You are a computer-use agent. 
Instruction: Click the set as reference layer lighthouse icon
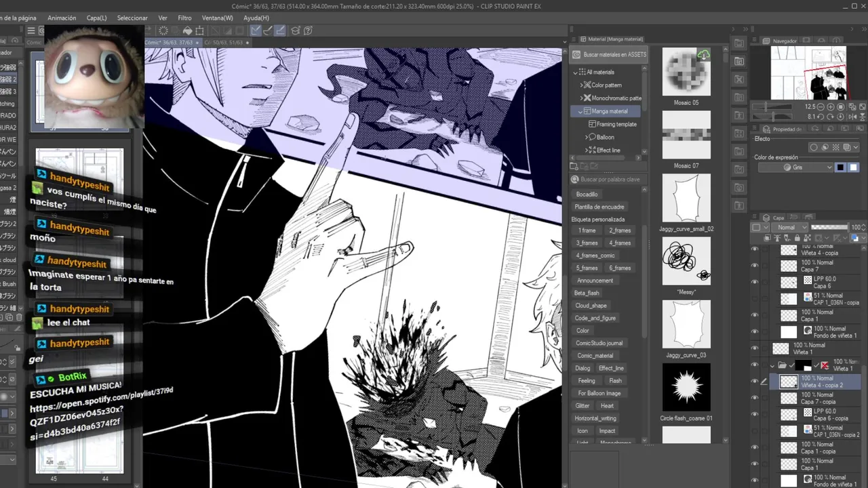click(x=777, y=238)
